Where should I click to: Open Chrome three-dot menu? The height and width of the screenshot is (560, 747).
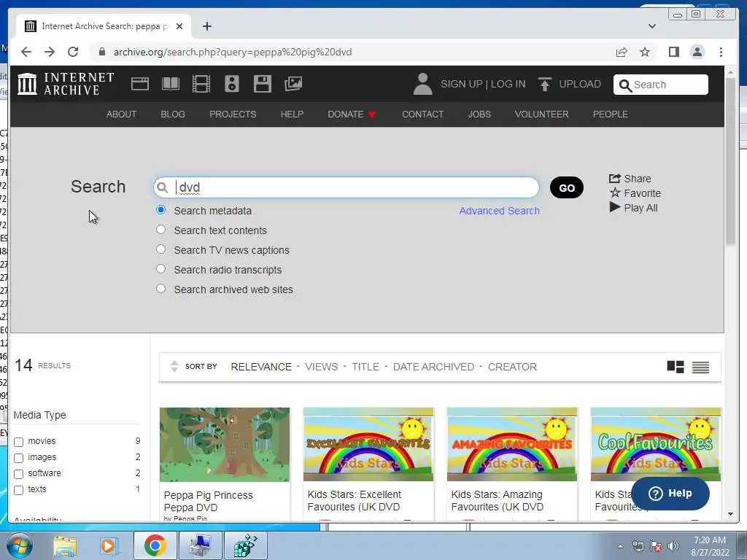coord(721,52)
